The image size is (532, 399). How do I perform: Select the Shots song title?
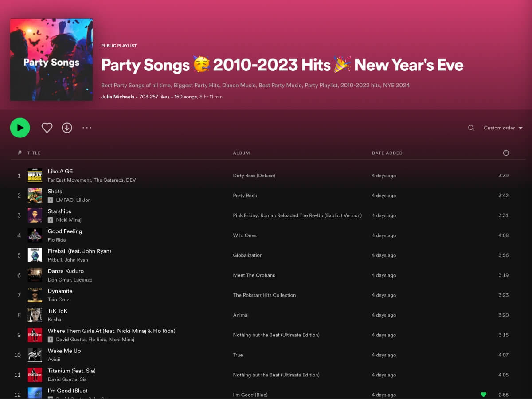coord(55,192)
